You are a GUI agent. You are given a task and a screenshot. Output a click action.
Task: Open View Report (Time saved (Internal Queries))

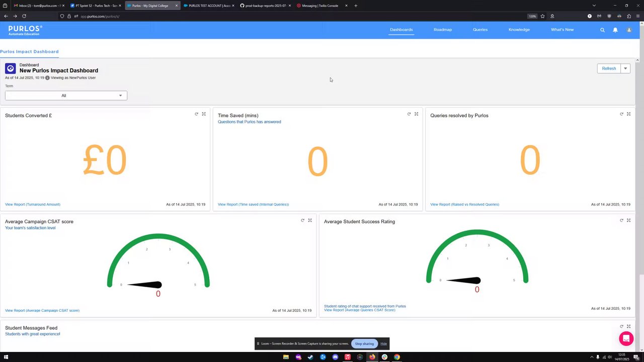pos(253,205)
